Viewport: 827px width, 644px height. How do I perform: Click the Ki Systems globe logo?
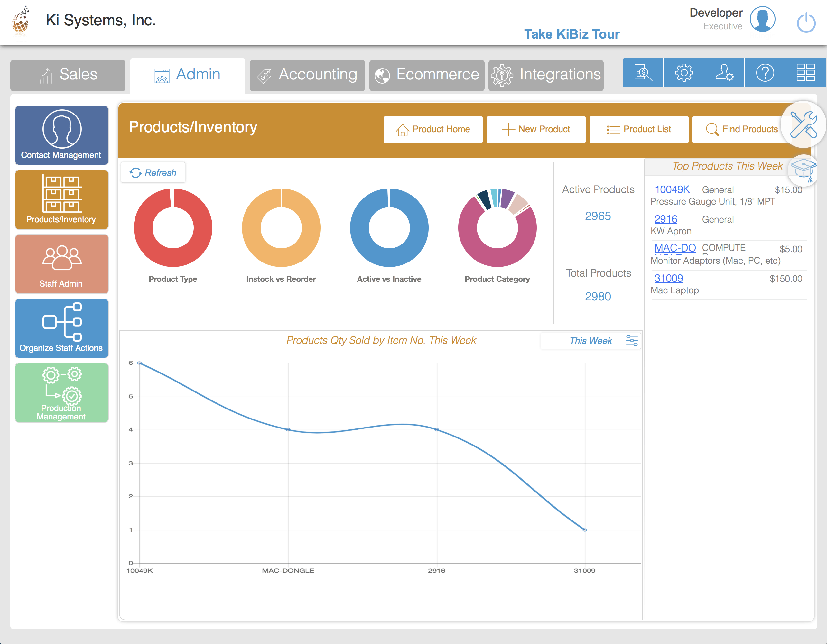tap(21, 21)
